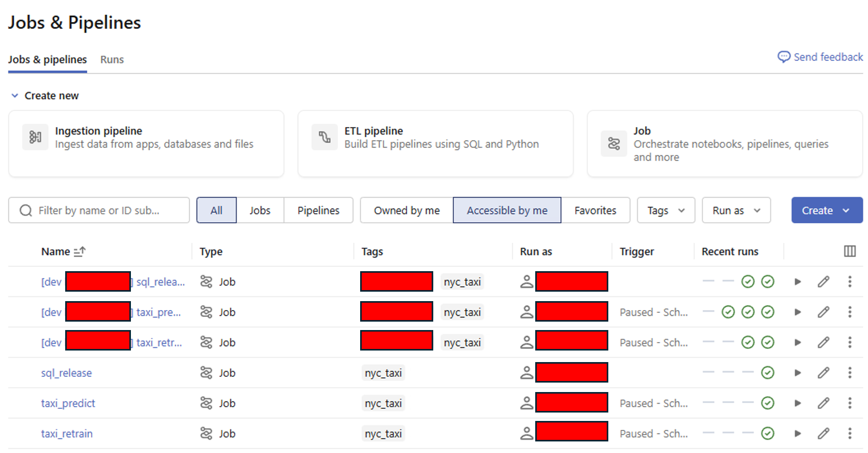Click the nyc_taxi tag on sql_release row

pyautogui.click(x=383, y=373)
